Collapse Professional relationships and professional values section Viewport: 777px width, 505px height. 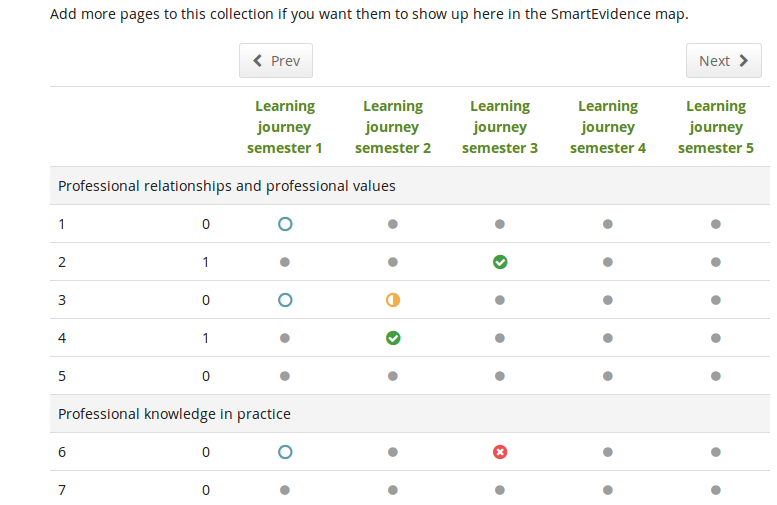227,186
